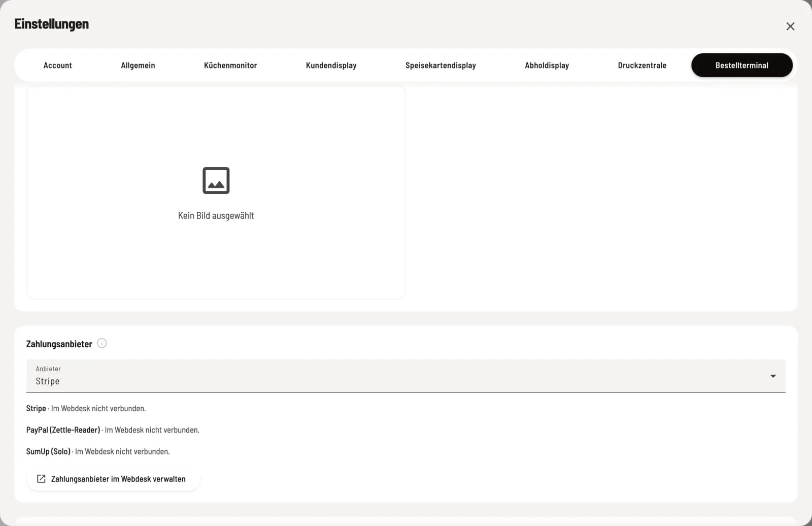Select the Kundendisplay tab
The height and width of the screenshot is (526, 812).
331,65
